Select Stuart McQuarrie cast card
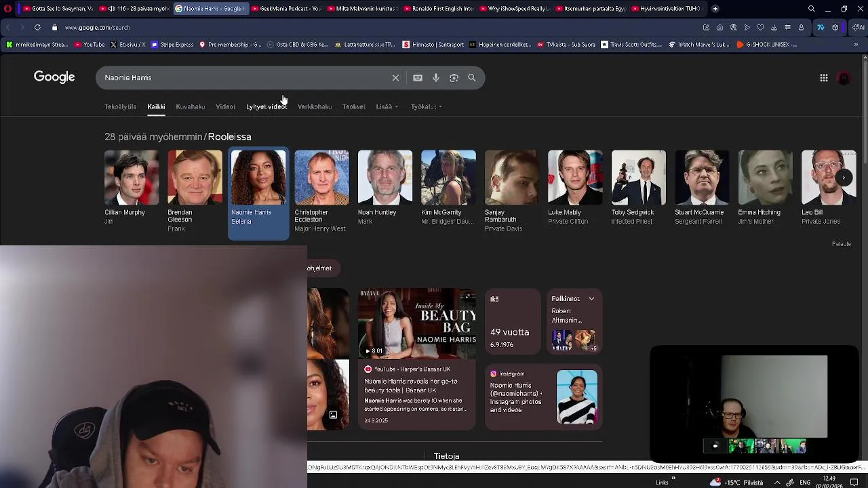 (702, 193)
